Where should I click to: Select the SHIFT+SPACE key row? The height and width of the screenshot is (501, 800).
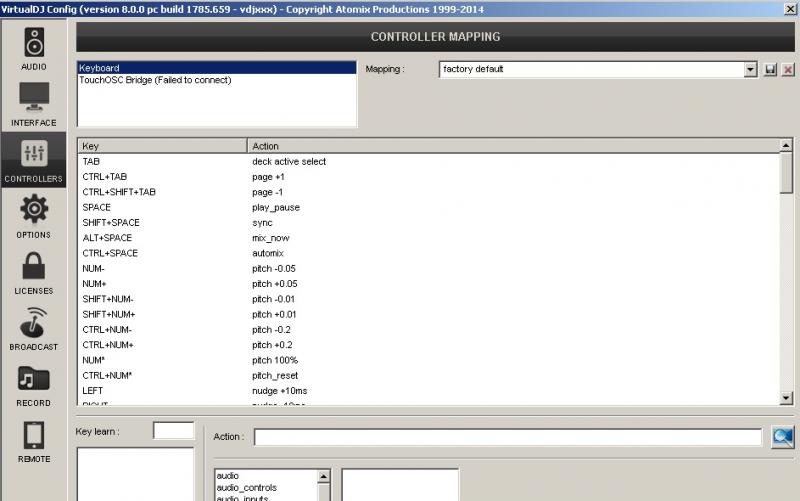click(429, 222)
